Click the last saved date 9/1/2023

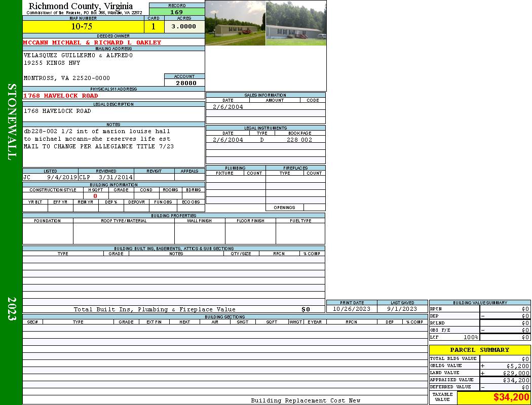(402, 309)
